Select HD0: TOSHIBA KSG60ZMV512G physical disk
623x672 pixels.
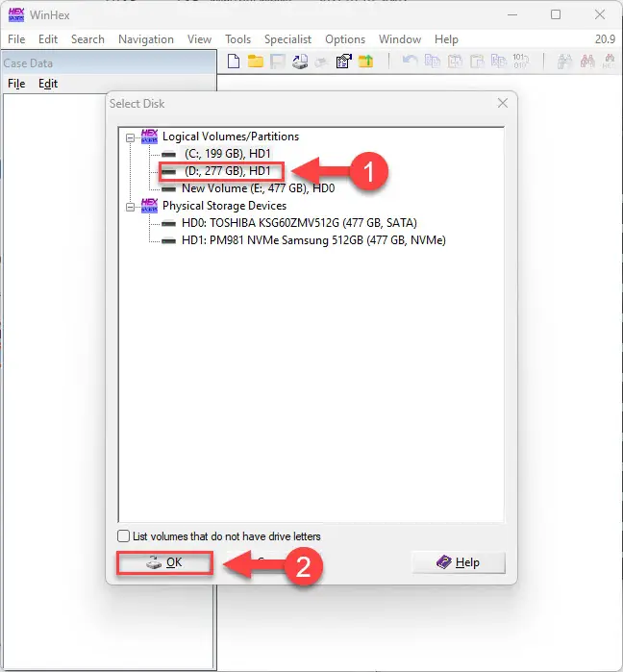300,223
